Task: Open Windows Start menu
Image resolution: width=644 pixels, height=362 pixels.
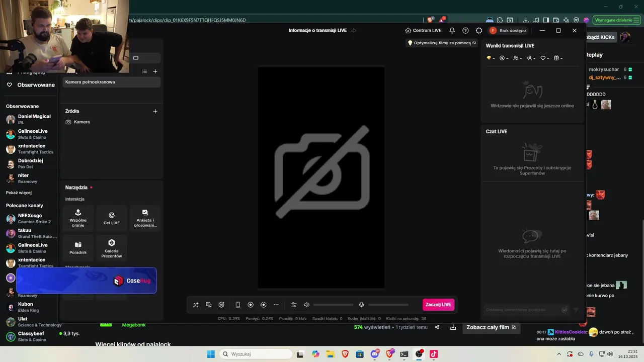Action: [x=211, y=354]
